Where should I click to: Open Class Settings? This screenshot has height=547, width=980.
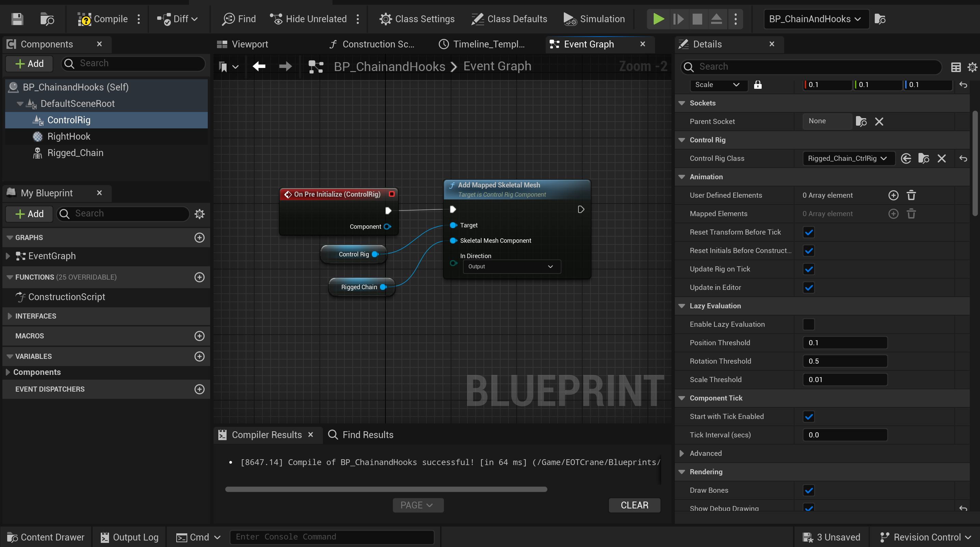click(x=417, y=19)
